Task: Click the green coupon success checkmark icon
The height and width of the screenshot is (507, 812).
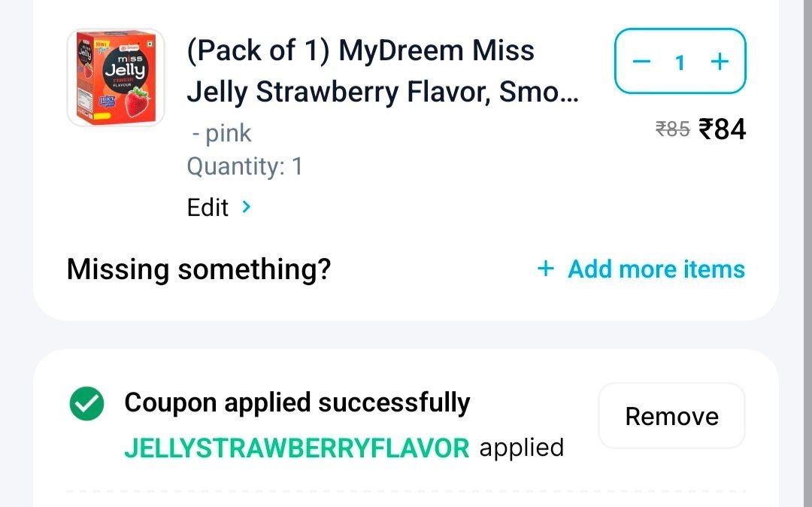Action: (x=86, y=403)
